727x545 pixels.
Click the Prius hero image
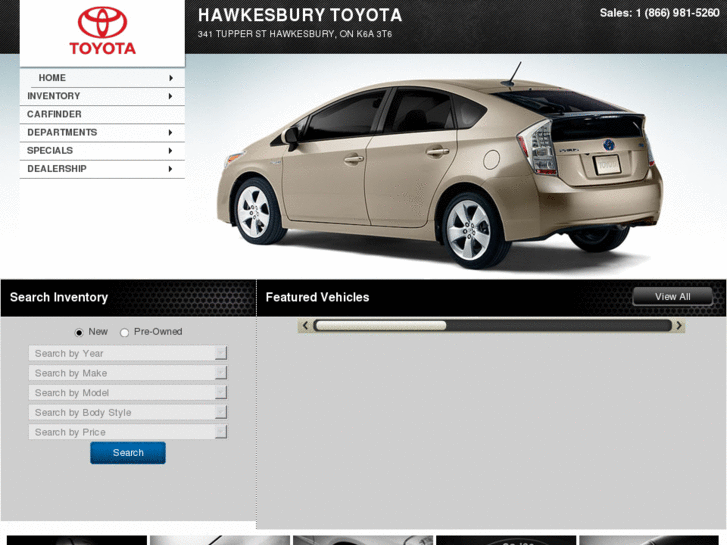pos(440,167)
